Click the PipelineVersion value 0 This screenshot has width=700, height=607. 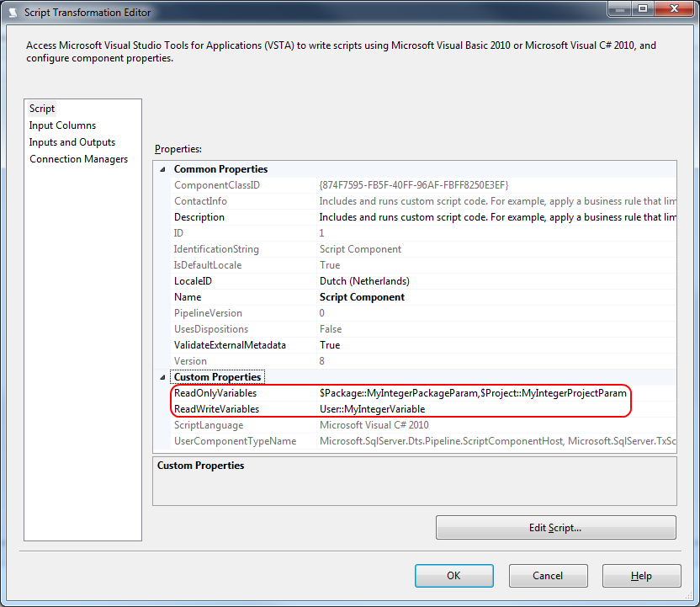pyautogui.click(x=322, y=313)
